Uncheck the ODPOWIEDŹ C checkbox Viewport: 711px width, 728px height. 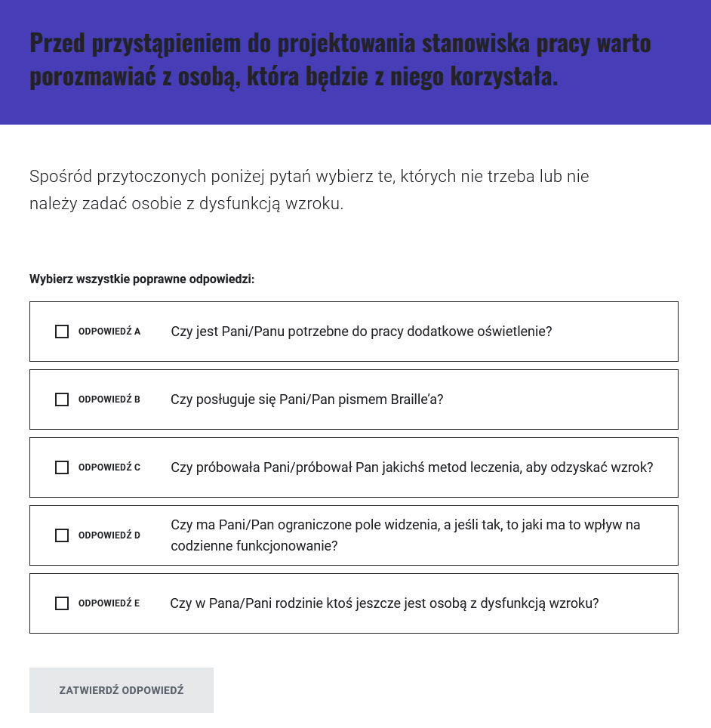click(62, 467)
